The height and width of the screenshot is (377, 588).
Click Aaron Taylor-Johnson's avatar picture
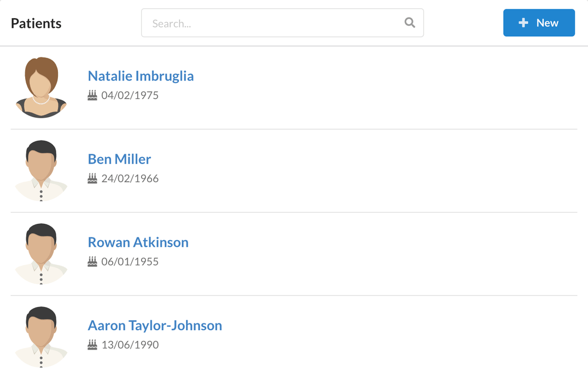coord(41,337)
